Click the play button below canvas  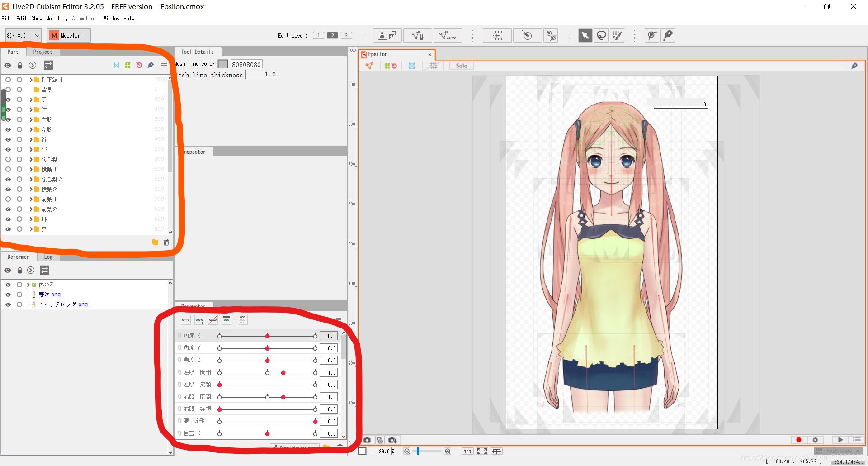[x=840, y=440]
